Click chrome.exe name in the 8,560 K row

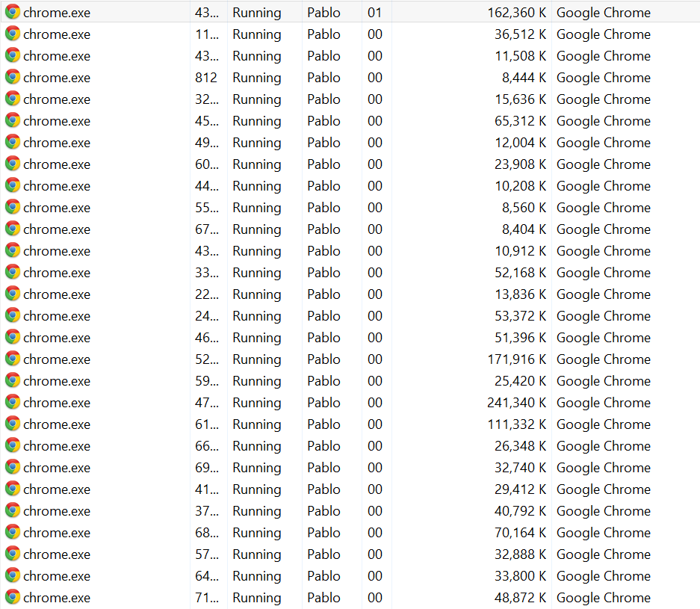[x=57, y=208]
